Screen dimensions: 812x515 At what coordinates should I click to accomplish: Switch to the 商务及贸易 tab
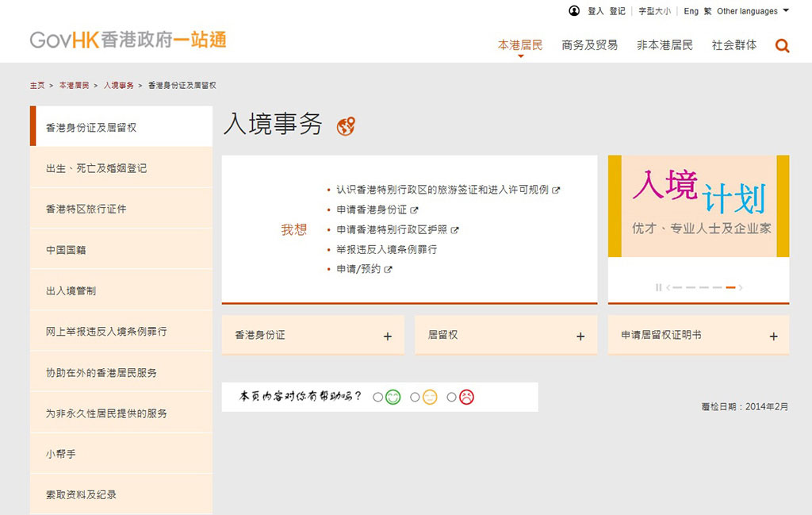tap(589, 45)
